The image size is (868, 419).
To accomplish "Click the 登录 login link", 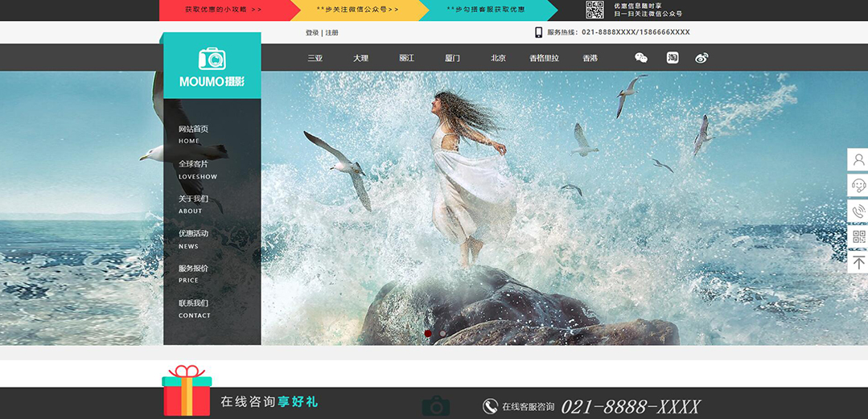I will (312, 33).
